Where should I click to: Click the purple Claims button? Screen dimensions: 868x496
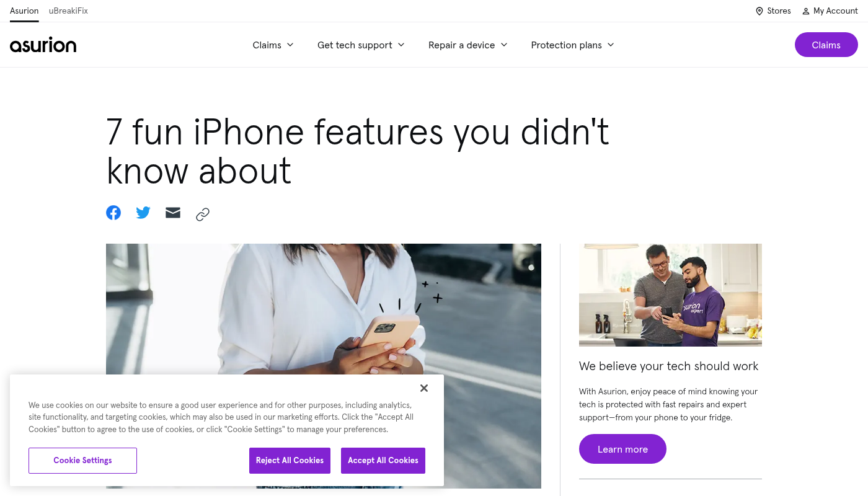(x=826, y=45)
